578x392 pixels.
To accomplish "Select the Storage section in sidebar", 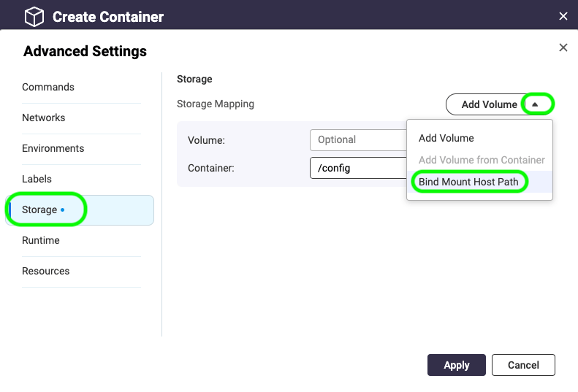I will (x=40, y=210).
